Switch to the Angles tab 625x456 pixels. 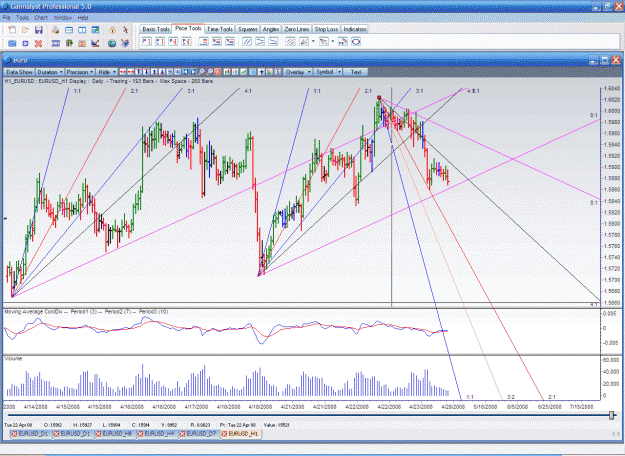271,29
